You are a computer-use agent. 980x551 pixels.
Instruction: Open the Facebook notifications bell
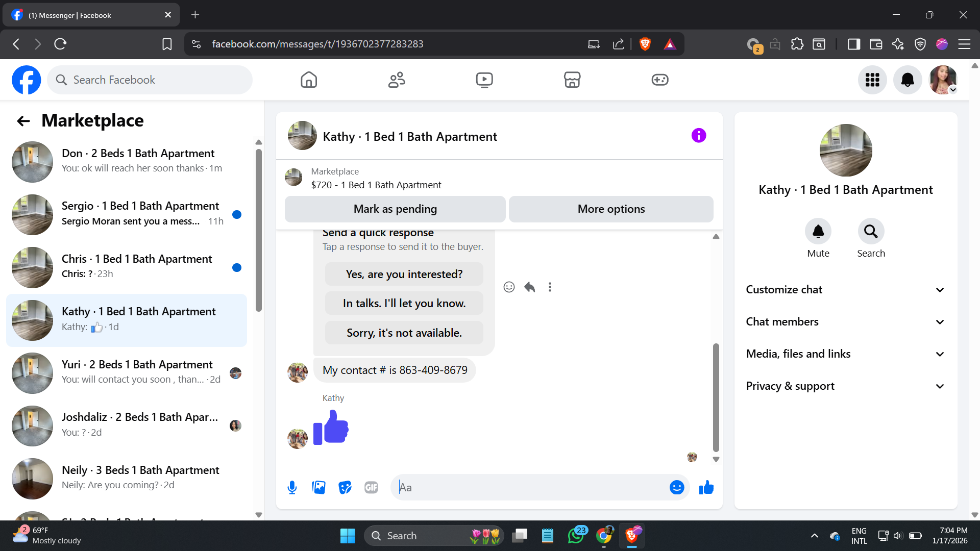click(x=907, y=80)
